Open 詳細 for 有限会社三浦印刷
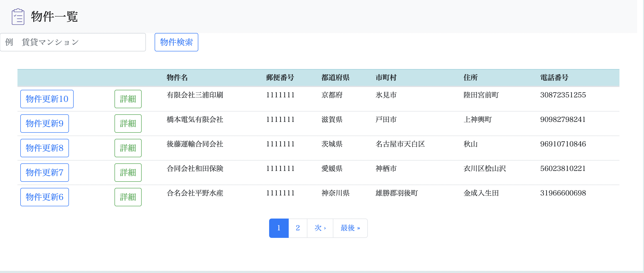 tap(128, 99)
